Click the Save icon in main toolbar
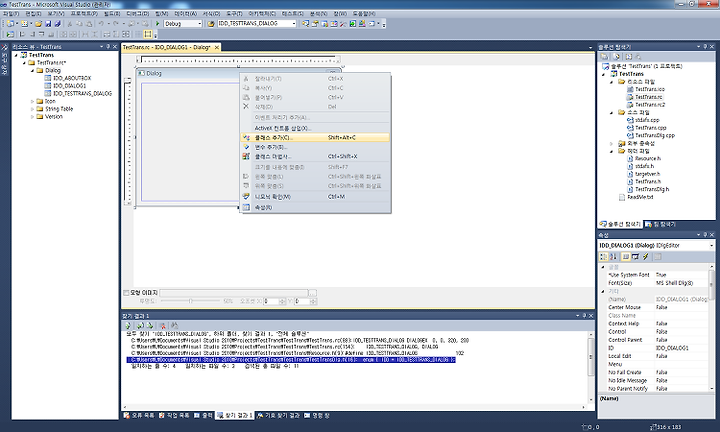The image size is (720, 432). 48,23
